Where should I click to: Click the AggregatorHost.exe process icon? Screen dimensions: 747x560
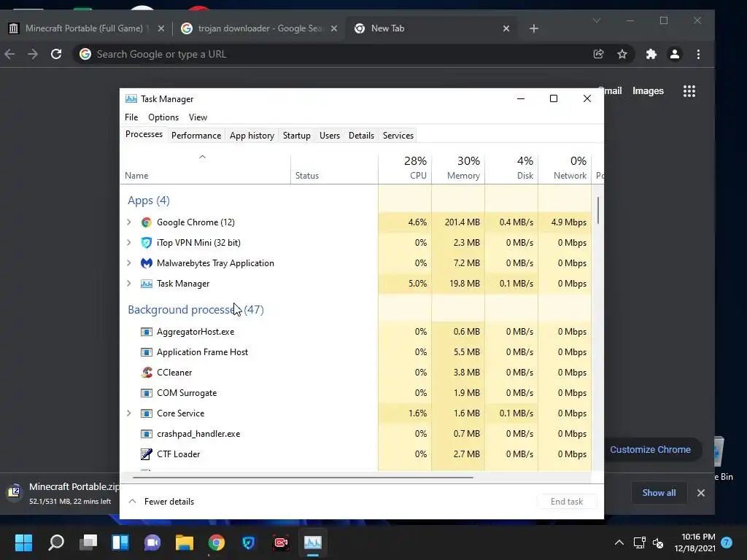[x=146, y=332]
